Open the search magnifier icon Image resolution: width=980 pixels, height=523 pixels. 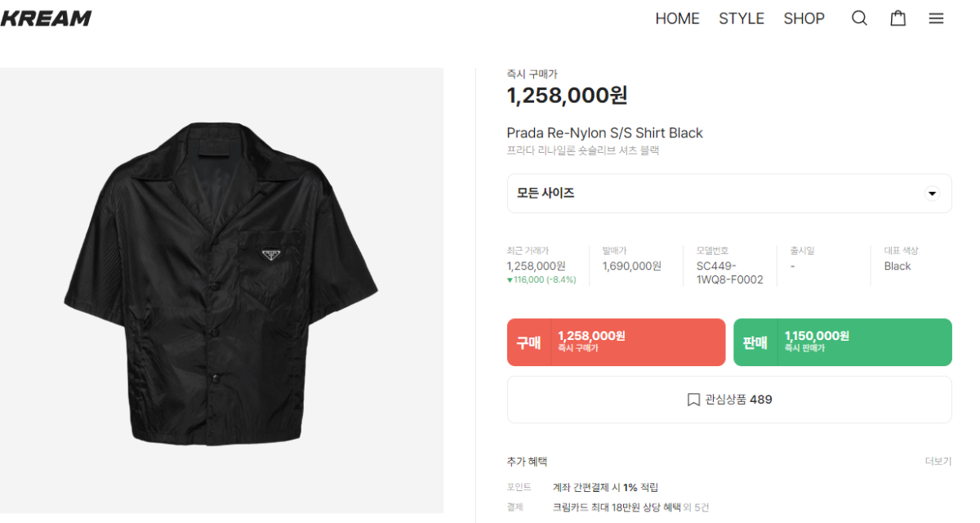(x=859, y=18)
